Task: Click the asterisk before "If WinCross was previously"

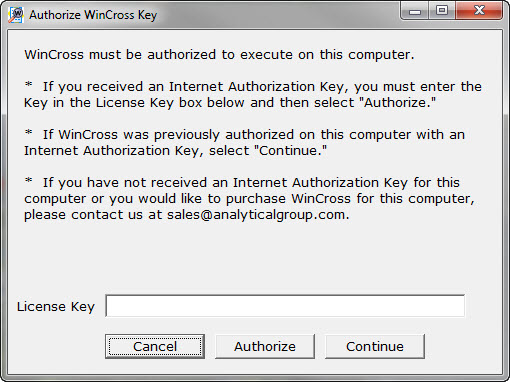Action: (29, 133)
